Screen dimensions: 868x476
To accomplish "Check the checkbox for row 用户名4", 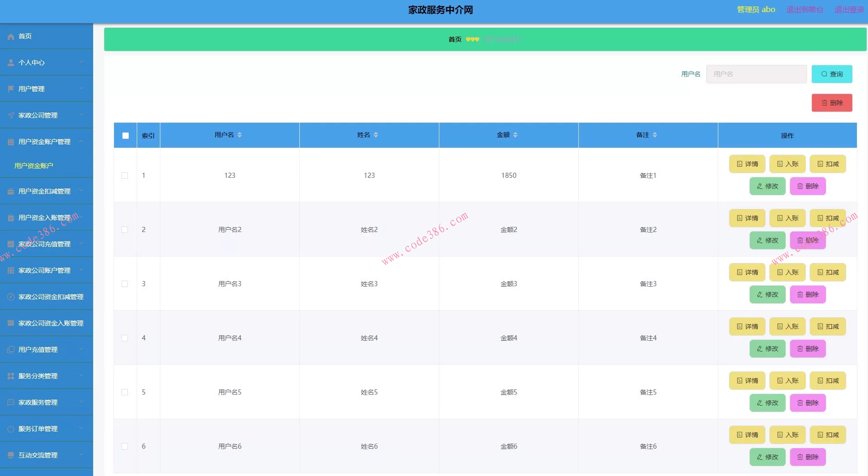I will click(x=125, y=338).
